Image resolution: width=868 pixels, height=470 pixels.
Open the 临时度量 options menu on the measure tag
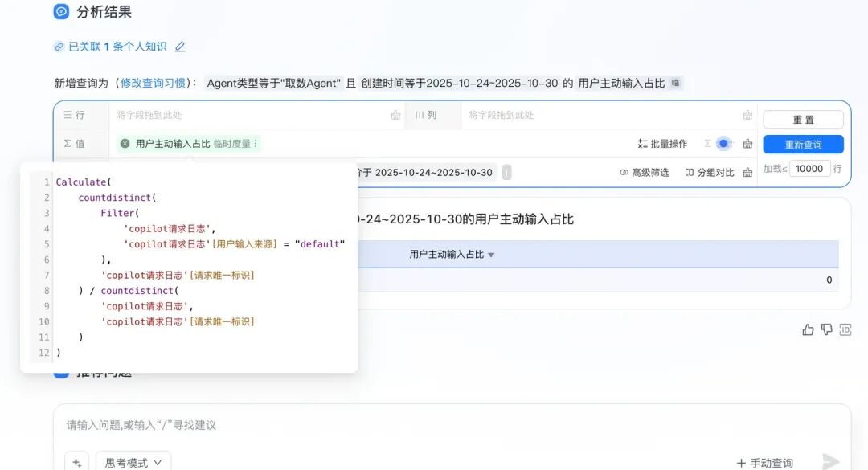[256, 143]
